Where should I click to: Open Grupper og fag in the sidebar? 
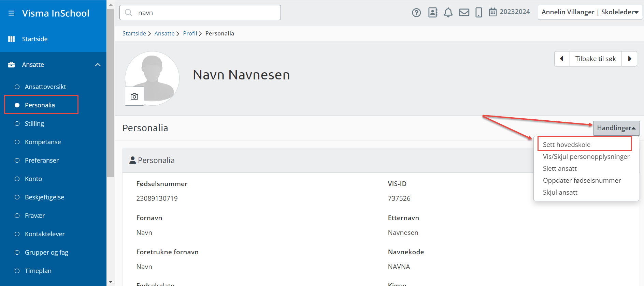[46, 252]
